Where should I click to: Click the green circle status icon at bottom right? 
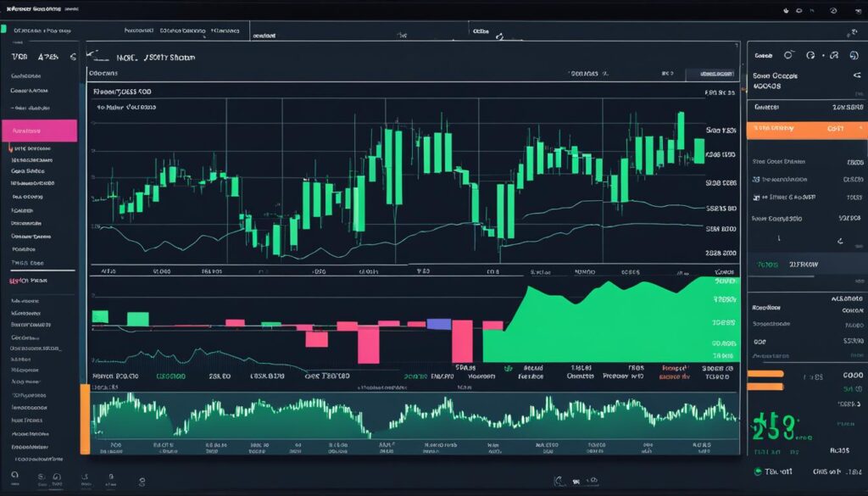click(758, 471)
